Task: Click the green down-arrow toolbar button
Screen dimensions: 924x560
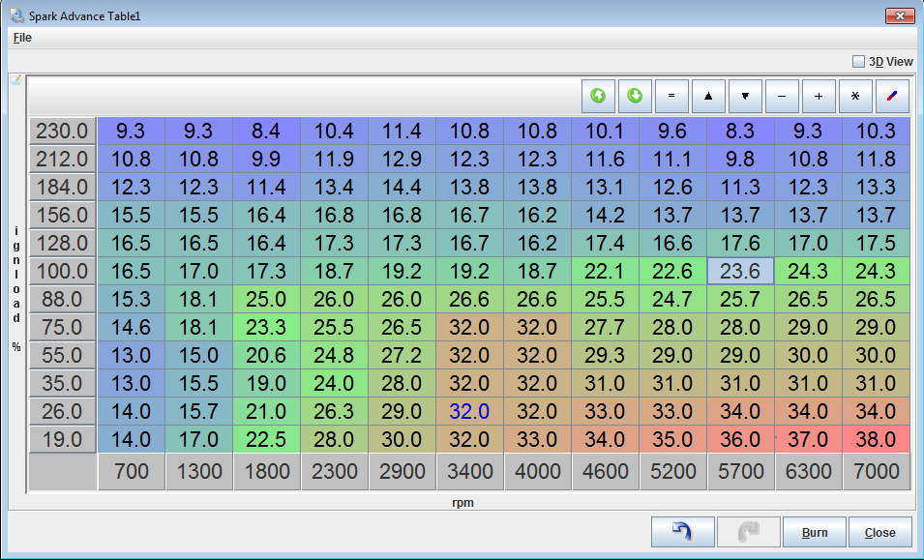Action: pyautogui.click(x=635, y=97)
